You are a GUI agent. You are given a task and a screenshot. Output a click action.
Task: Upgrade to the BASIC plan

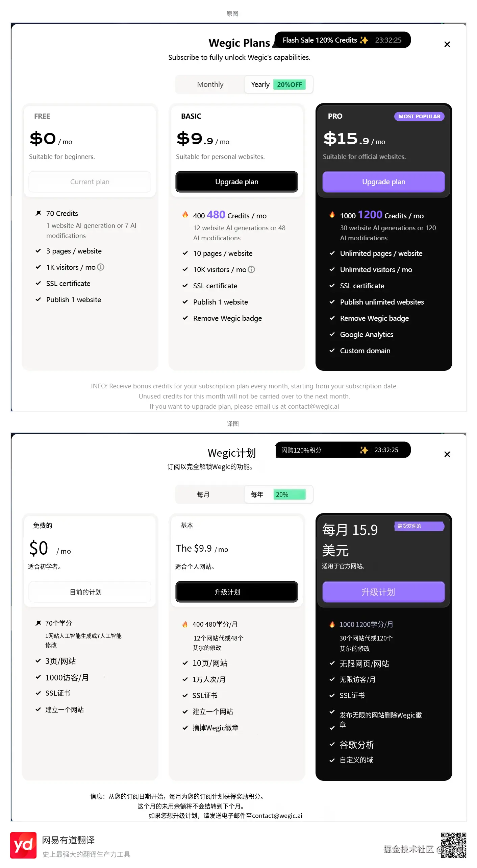point(237,182)
